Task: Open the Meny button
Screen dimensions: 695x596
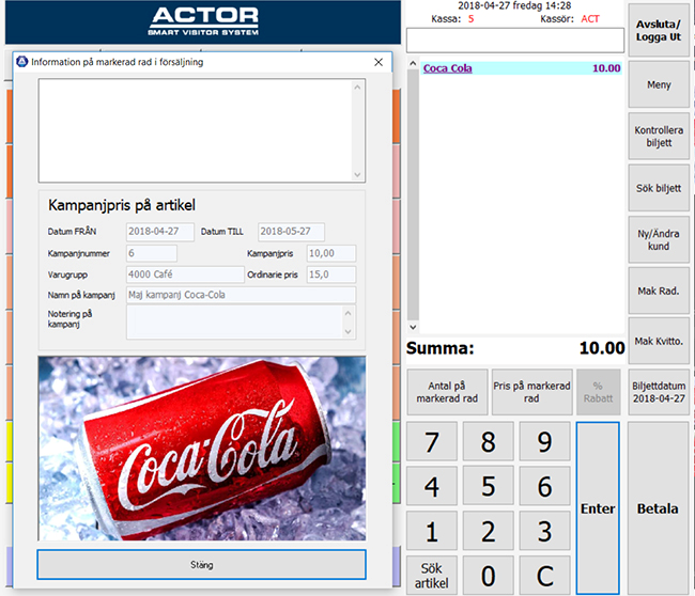Action: click(658, 85)
